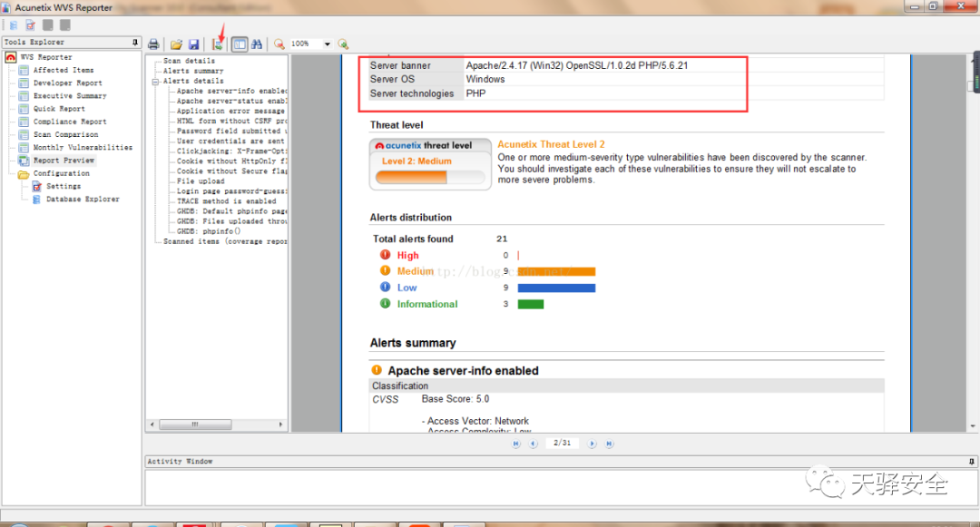The image size is (980, 527).
Task: Click the report preview scroll-down arrow
Action: tap(973, 426)
